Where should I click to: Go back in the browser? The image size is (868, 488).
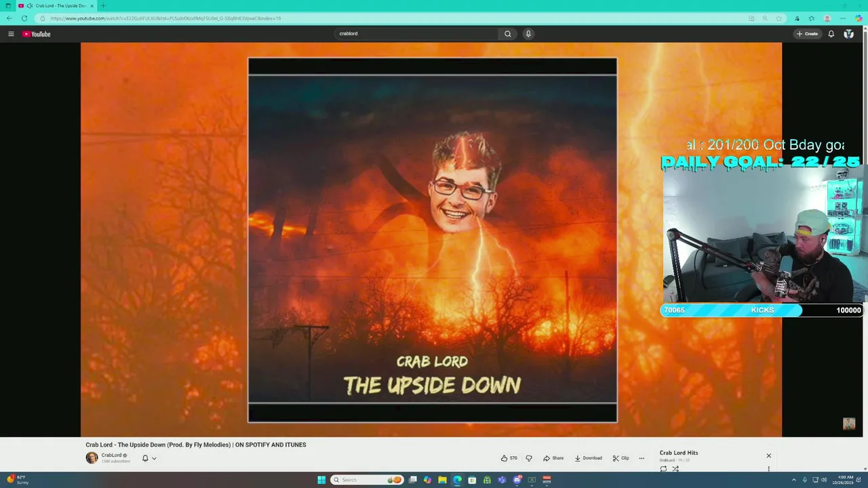click(9, 18)
